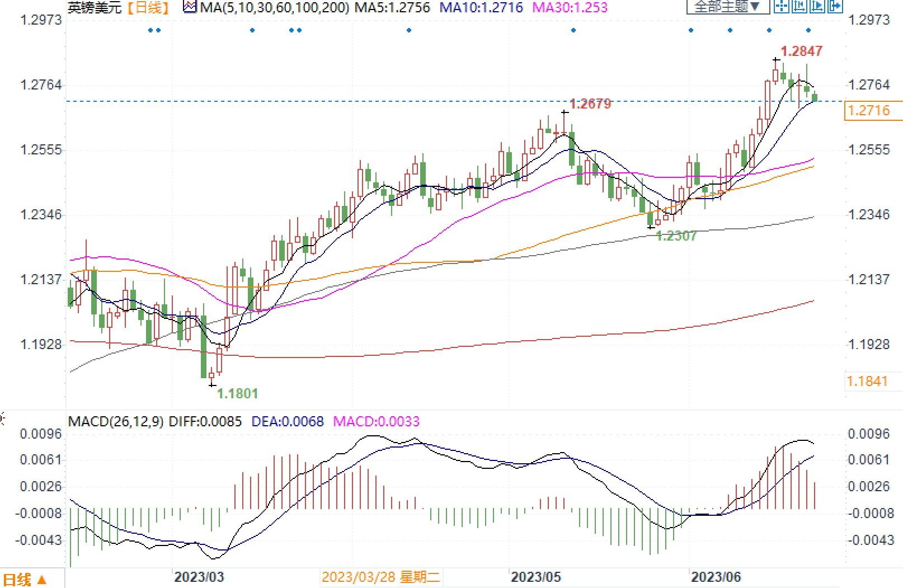
Task: Click the green 1.2307 low annotation
Action: coord(676,236)
